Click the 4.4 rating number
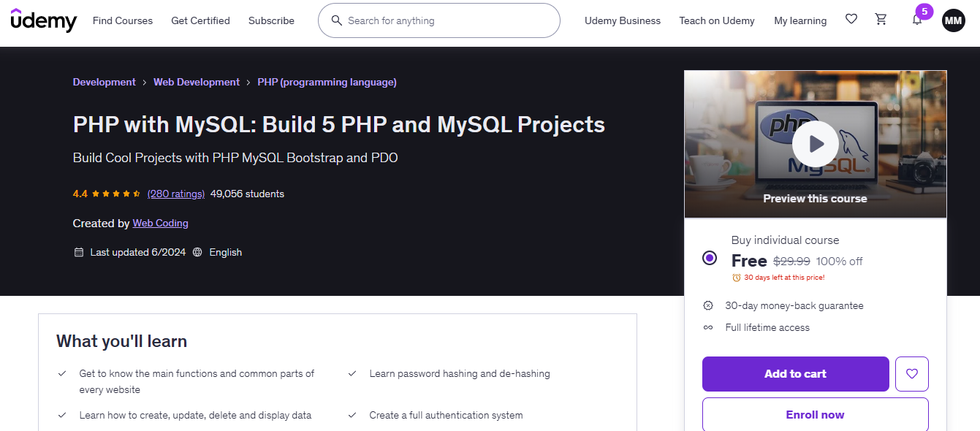Screen dimensions: 980x431 (x=80, y=194)
